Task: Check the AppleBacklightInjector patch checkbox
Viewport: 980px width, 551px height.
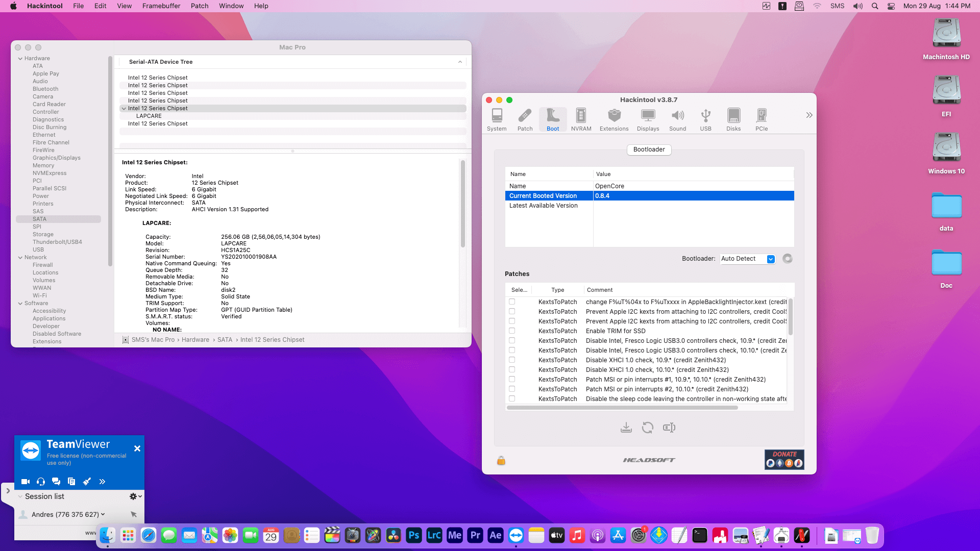Action: tap(512, 302)
